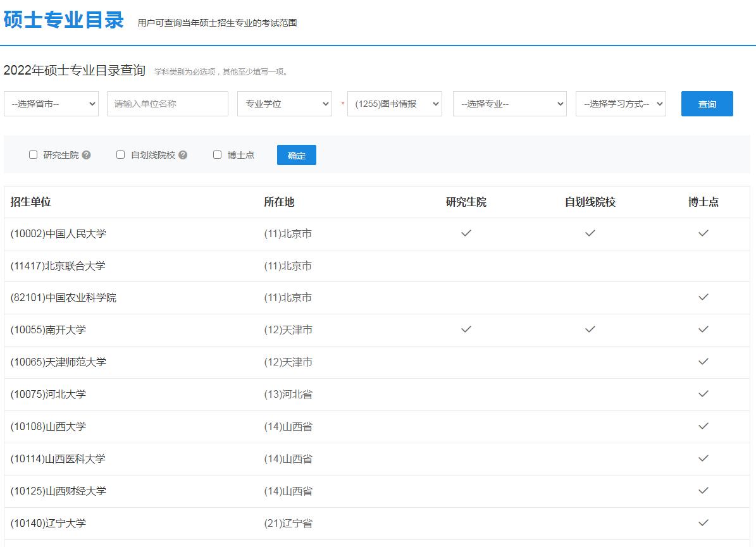Click 博士点 checkmark in 南开大学 row
The height and width of the screenshot is (547, 756).
(703, 329)
